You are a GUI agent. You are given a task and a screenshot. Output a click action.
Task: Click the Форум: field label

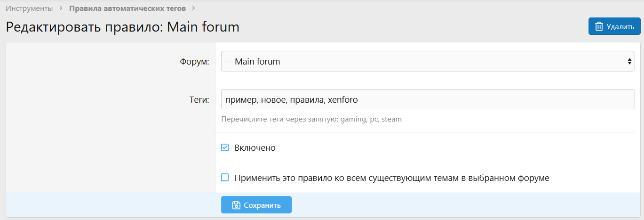click(x=194, y=62)
